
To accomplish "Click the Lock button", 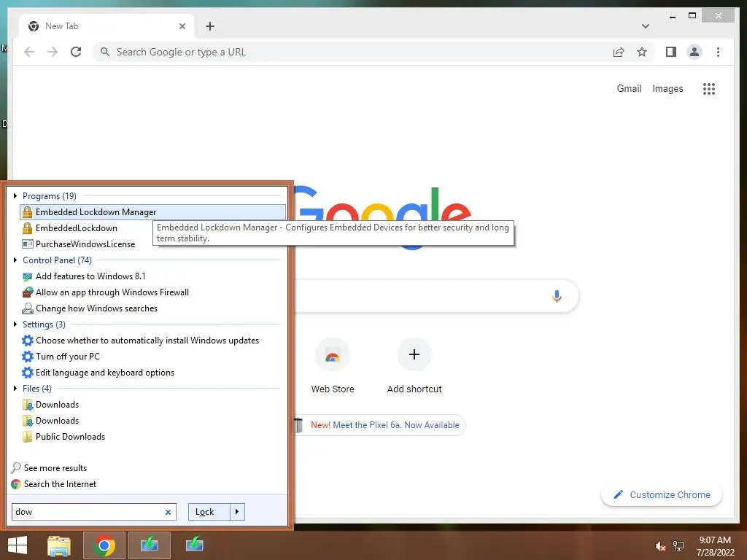I will tap(209, 512).
